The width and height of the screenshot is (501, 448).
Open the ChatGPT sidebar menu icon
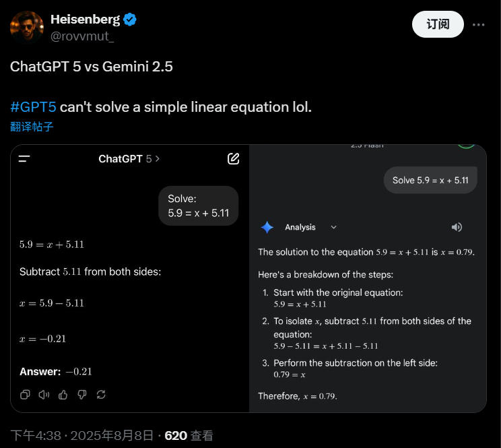click(x=25, y=159)
